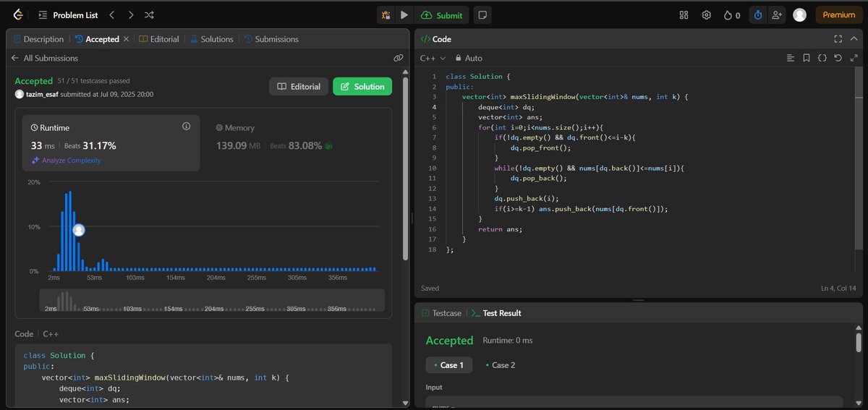The height and width of the screenshot is (410, 868).
Task: Click the runtime info icon
Action: [186, 127]
